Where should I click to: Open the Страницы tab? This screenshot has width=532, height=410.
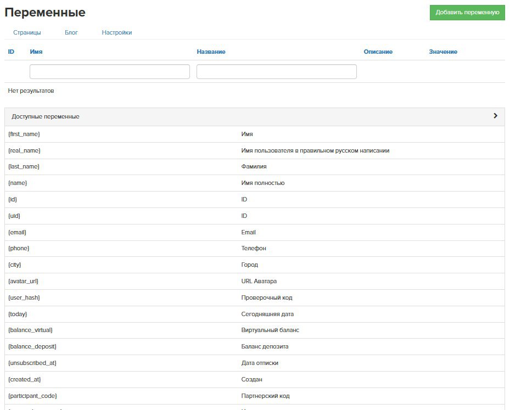(x=27, y=32)
